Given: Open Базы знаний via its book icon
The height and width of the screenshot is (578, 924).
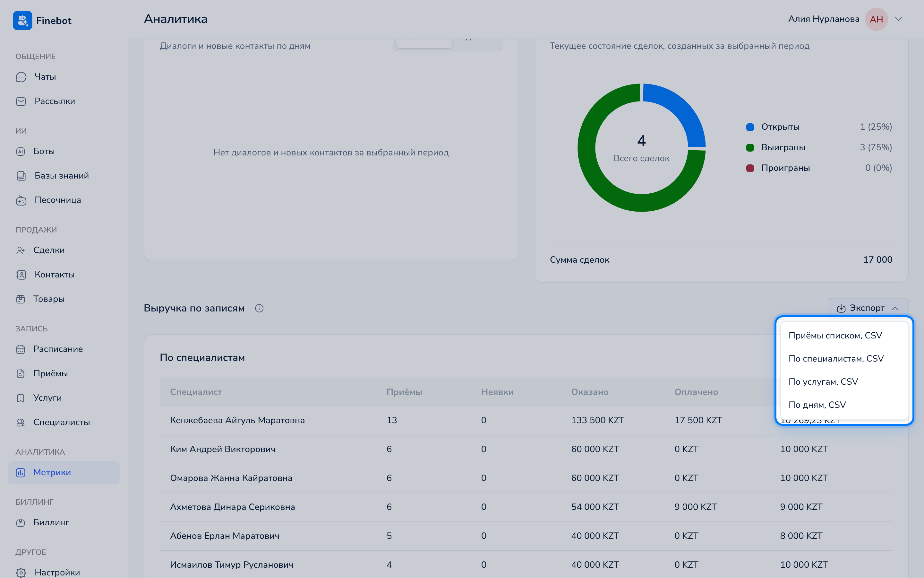Looking at the screenshot, I should click(x=21, y=176).
